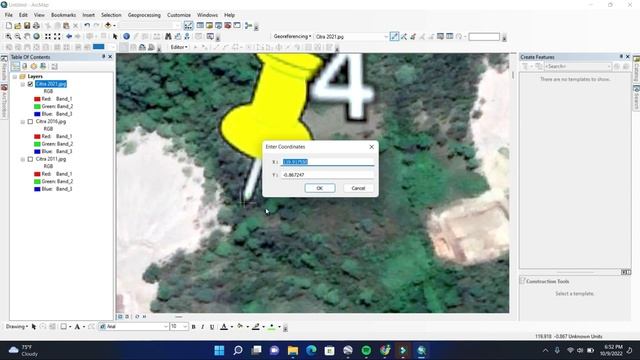Click List By Source icon in Table Of Contents
This screenshot has height=360, width=640.
[24, 66]
